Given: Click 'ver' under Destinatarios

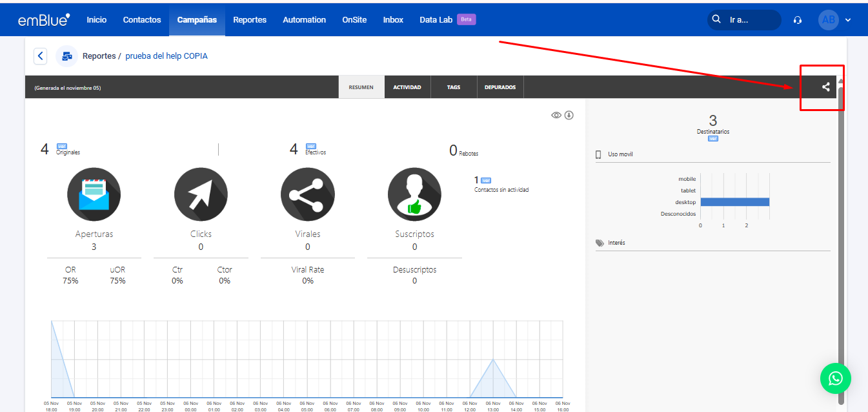Looking at the screenshot, I should 713,138.
